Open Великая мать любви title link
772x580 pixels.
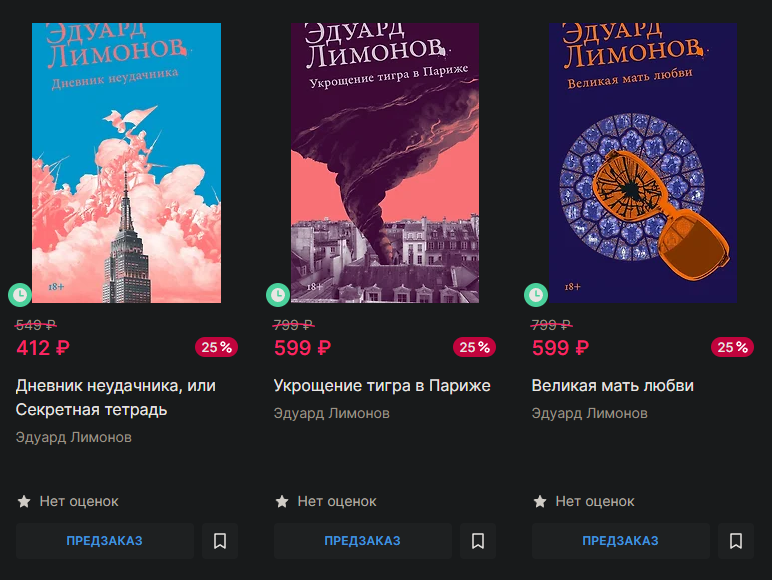pos(612,386)
